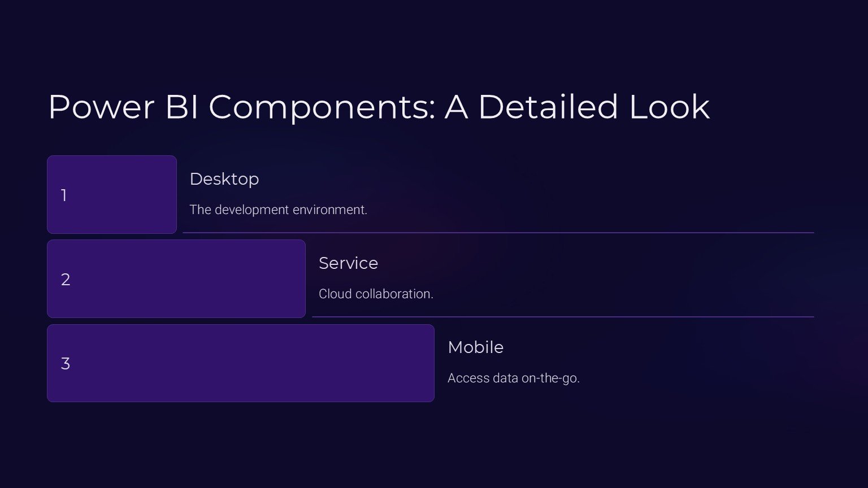Select the "Mobile" heading
868x488 pixels.
click(475, 347)
